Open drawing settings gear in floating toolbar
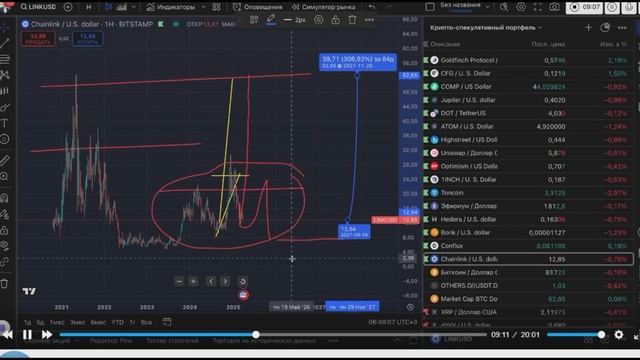Screen dimensions: 640x360 [318, 20]
